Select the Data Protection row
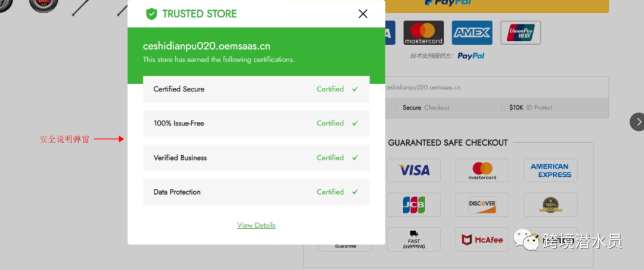 (x=256, y=192)
